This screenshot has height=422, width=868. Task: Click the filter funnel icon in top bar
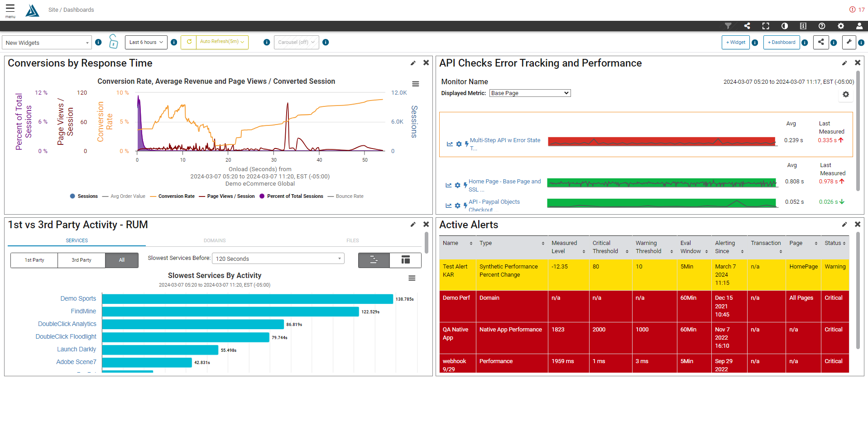point(728,26)
